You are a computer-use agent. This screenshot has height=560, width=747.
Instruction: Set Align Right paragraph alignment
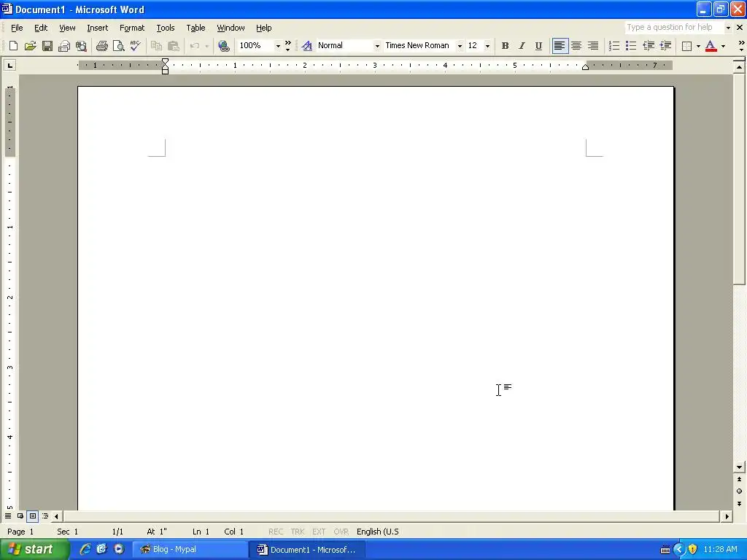(x=592, y=46)
